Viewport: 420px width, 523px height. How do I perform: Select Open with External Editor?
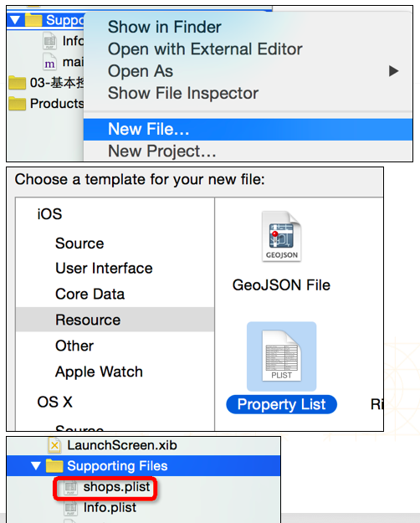tap(205, 49)
